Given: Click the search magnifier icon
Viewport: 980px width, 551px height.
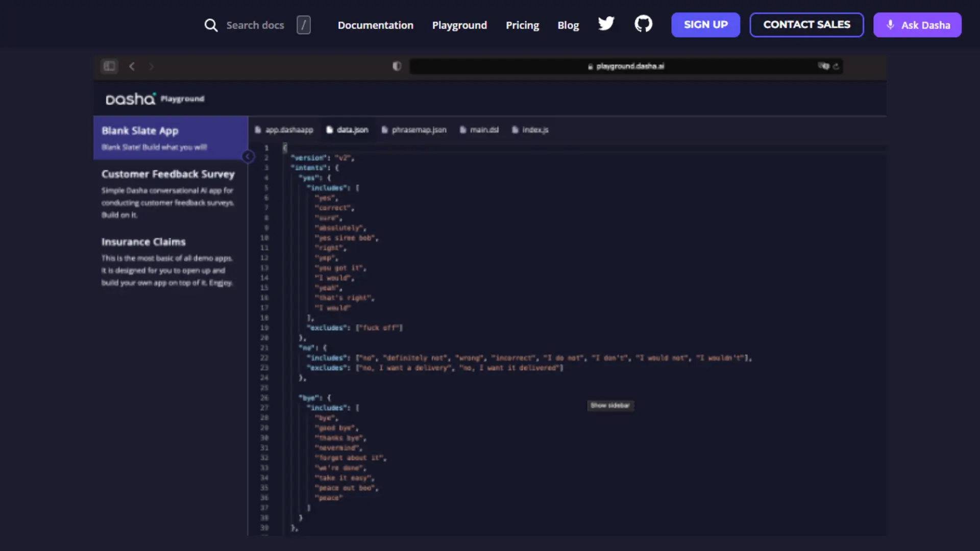Looking at the screenshot, I should (211, 25).
